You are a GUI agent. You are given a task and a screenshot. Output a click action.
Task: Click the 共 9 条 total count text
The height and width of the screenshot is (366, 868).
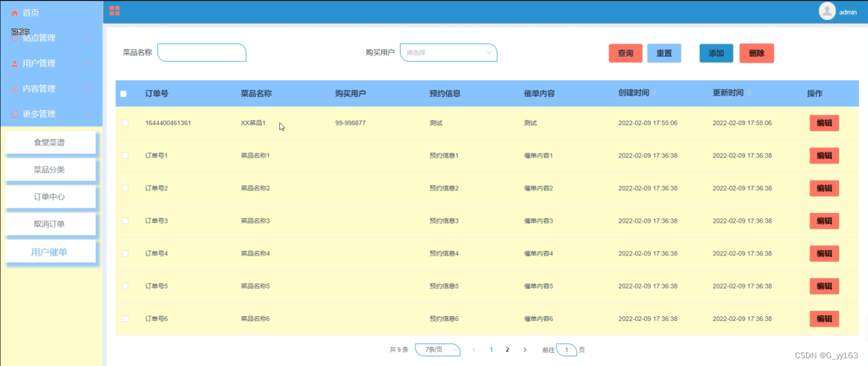pos(399,350)
